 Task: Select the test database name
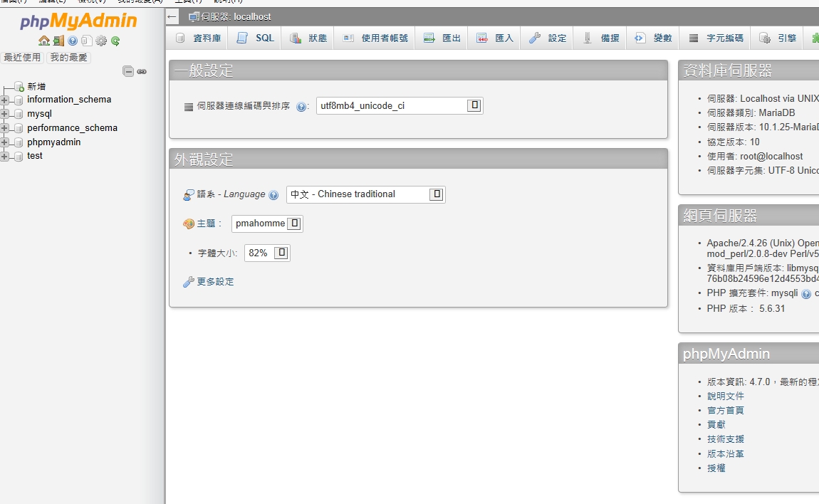(35, 156)
